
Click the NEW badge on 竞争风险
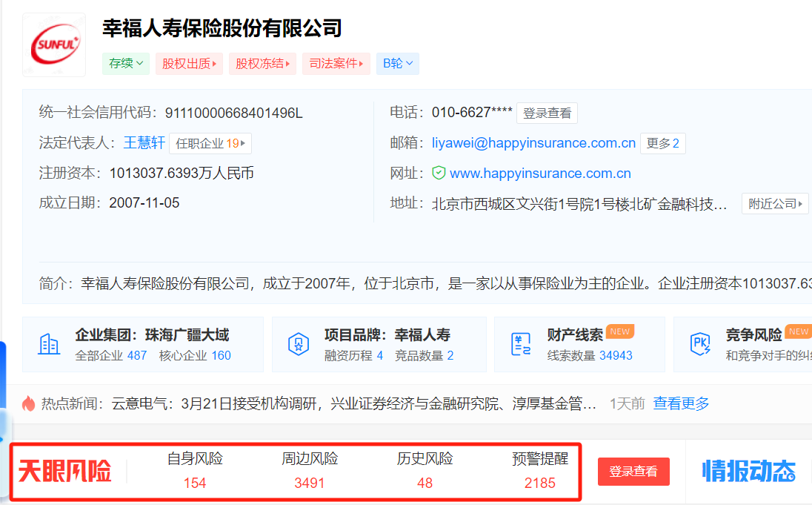click(799, 331)
